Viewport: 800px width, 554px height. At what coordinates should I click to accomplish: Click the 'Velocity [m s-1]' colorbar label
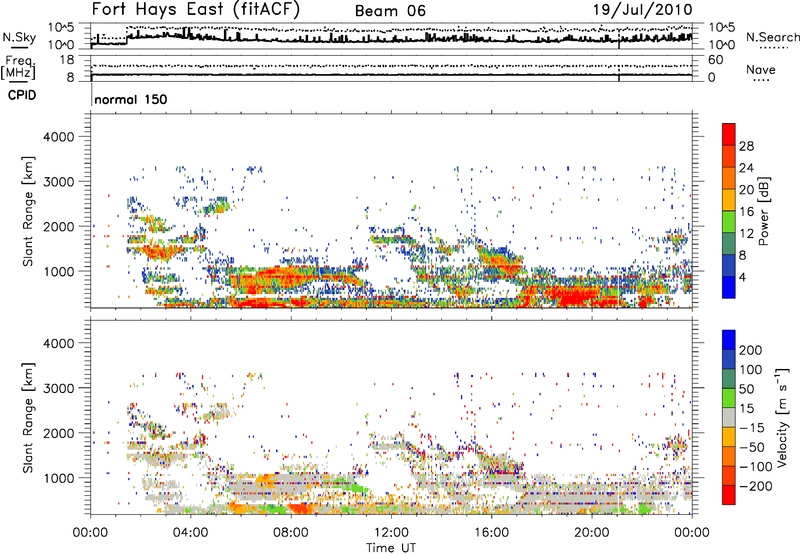click(783, 417)
